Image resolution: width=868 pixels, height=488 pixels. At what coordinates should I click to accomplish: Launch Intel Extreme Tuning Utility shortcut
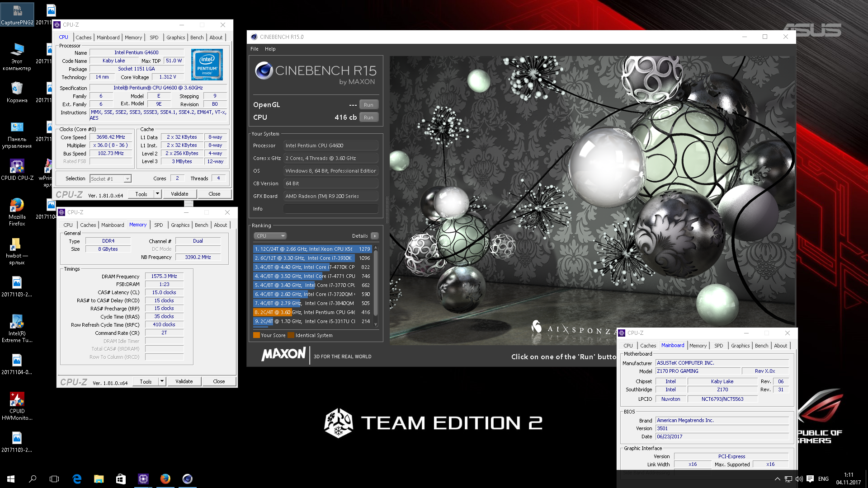[x=17, y=328]
